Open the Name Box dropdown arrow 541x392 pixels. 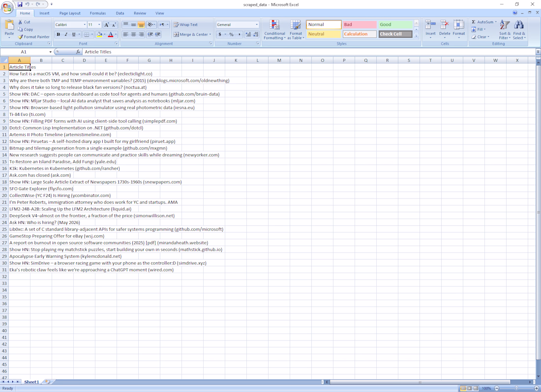(x=50, y=52)
